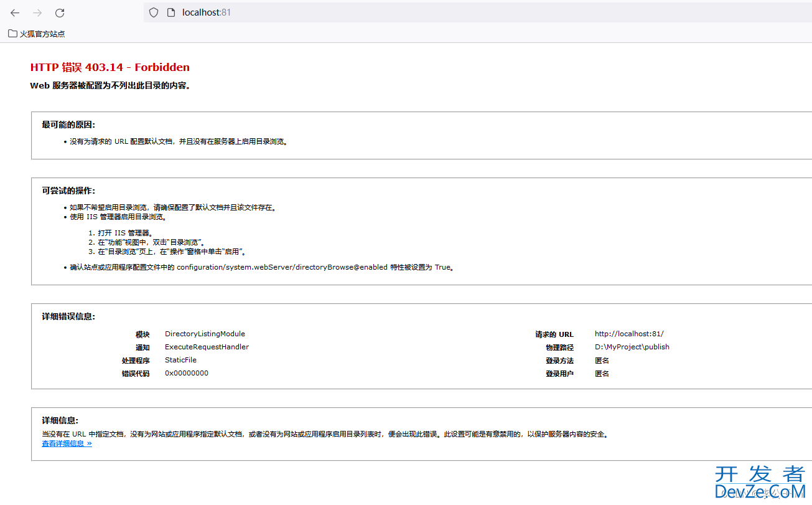812x505 pixels.
Task: Go back with the browser back arrow
Action: click(x=15, y=12)
